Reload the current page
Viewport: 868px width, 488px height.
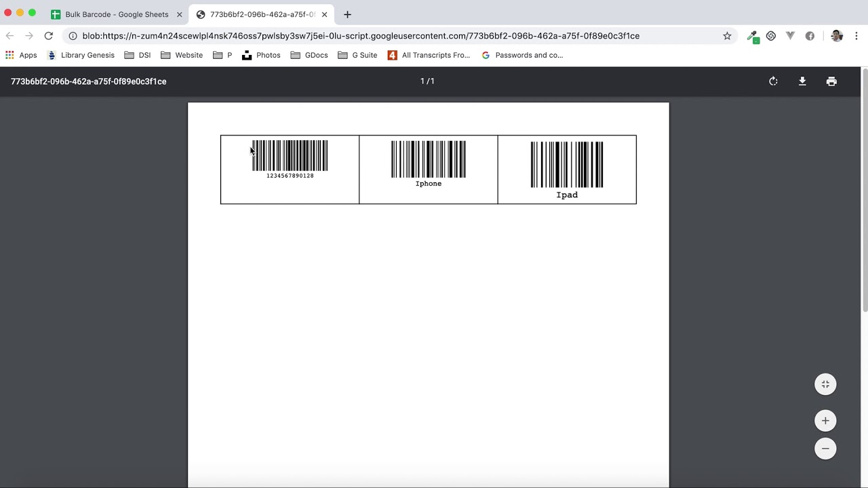tap(48, 36)
